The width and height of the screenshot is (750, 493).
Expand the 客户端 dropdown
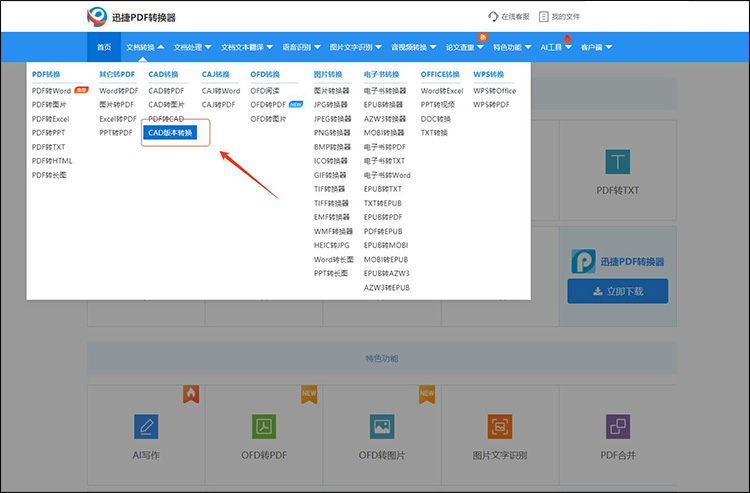pos(596,47)
